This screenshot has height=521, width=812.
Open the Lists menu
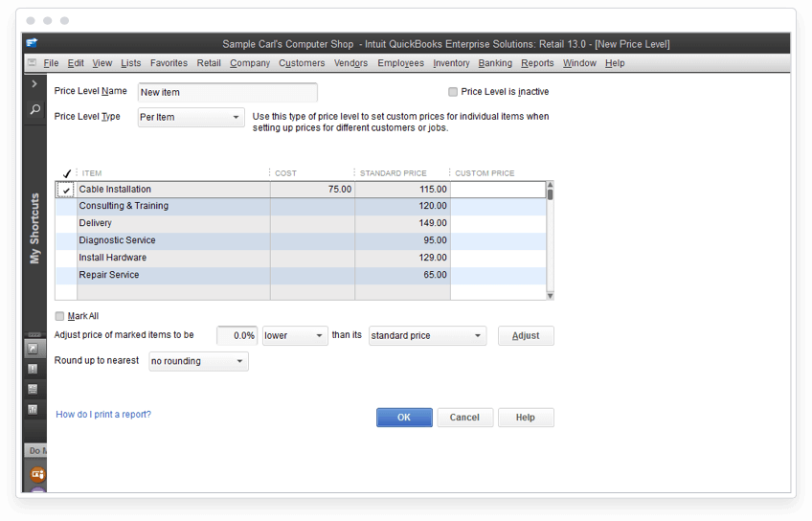(x=130, y=63)
